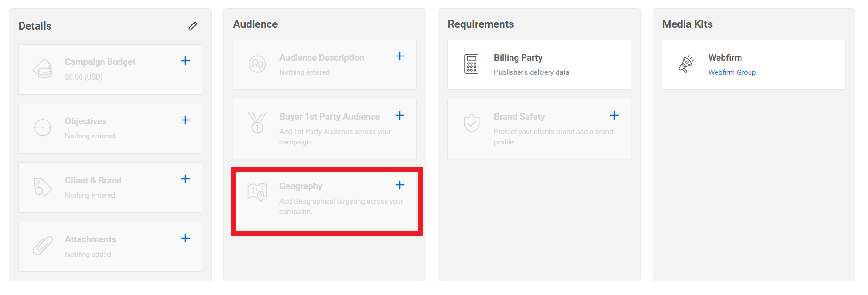Image resolution: width=868 pixels, height=295 pixels.
Task: Click the Client & Brand tag icon
Action: point(43,187)
